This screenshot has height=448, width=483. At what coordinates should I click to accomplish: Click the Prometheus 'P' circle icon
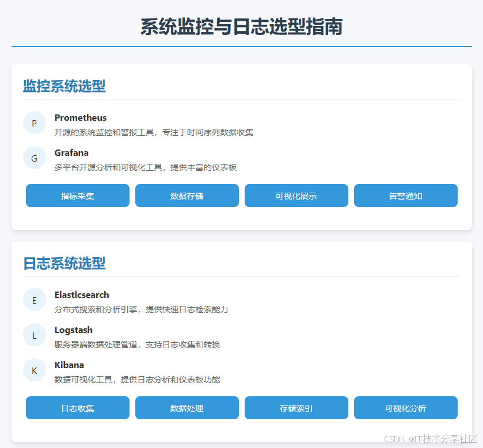tap(35, 122)
